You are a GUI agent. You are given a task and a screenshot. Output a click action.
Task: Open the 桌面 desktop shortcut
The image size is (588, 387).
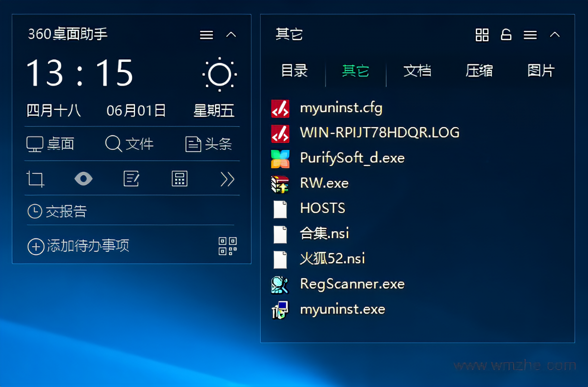point(50,144)
